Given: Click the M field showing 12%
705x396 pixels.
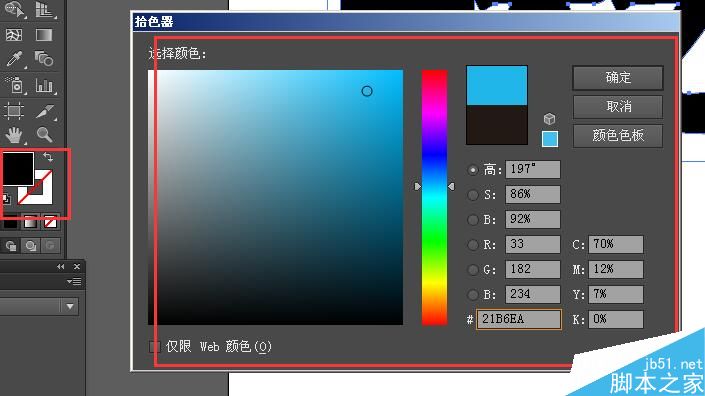Looking at the screenshot, I should [616, 269].
